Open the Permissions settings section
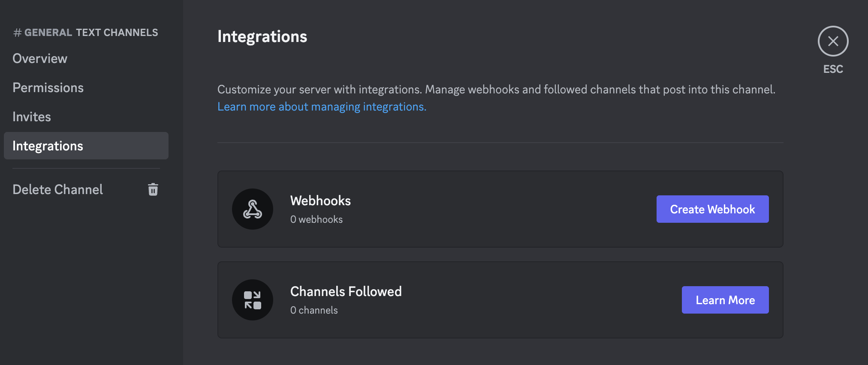 click(x=48, y=87)
